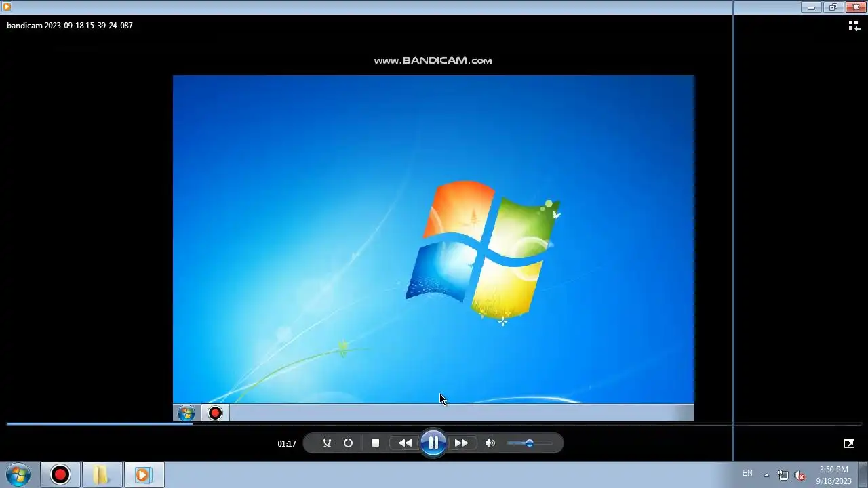
Task: Click the Windows Media Player title icon
Action: [x=7, y=7]
